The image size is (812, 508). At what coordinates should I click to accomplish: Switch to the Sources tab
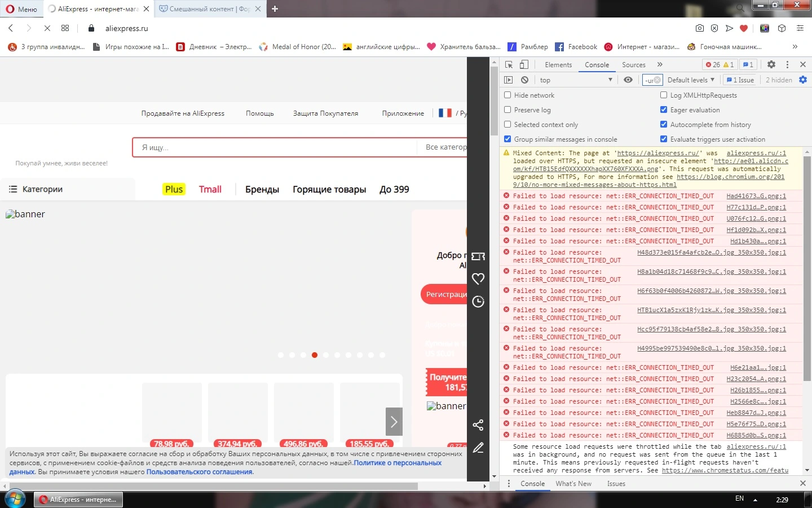(x=634, y=65)
